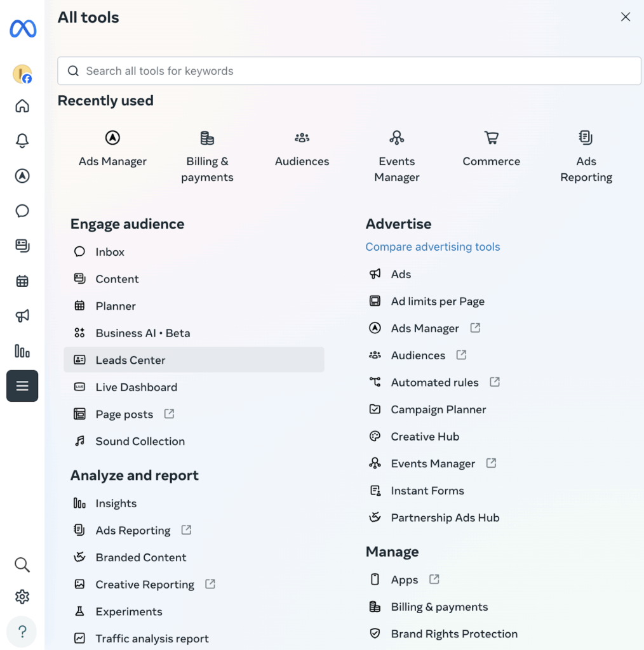This screenshot has width=644, height=650.
Task: Open Commerce from Recently used
Action: (492, 149)
